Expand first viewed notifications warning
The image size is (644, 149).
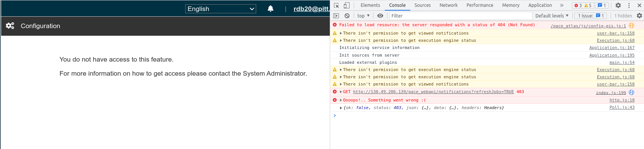click(x=341, y=33)
